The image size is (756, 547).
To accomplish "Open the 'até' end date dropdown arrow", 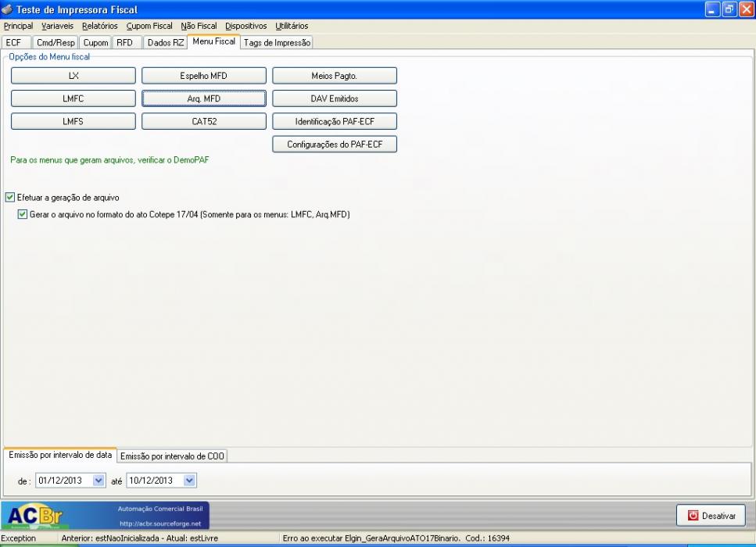I will [x=189, y=480].
